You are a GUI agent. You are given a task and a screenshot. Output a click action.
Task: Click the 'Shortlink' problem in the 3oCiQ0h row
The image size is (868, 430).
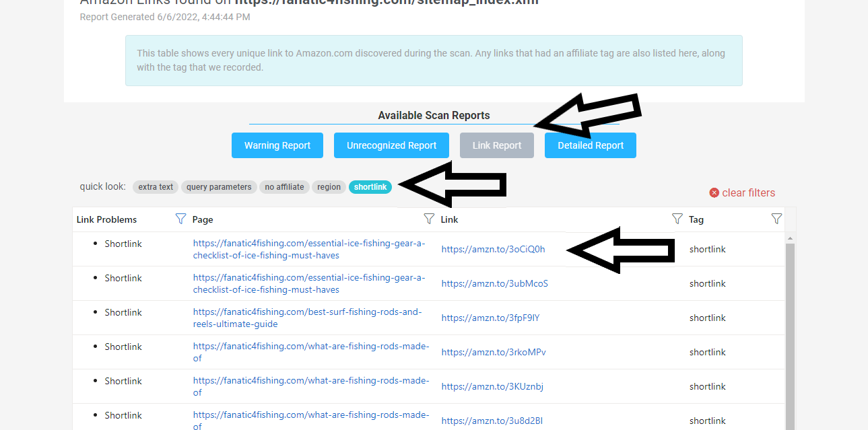123,244
